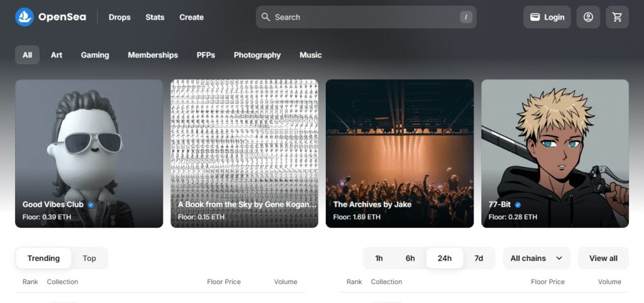
Task: Select the 1h time range
Action: point(379,258)
